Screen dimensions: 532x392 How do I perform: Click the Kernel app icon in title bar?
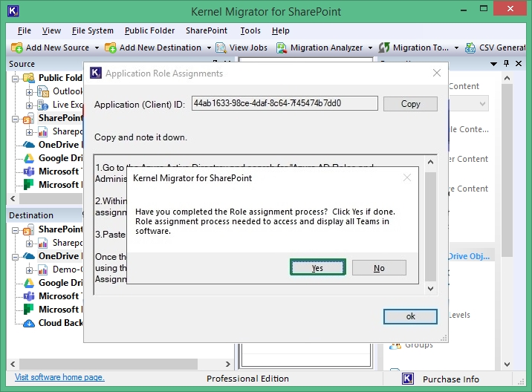tap(13, 11)
